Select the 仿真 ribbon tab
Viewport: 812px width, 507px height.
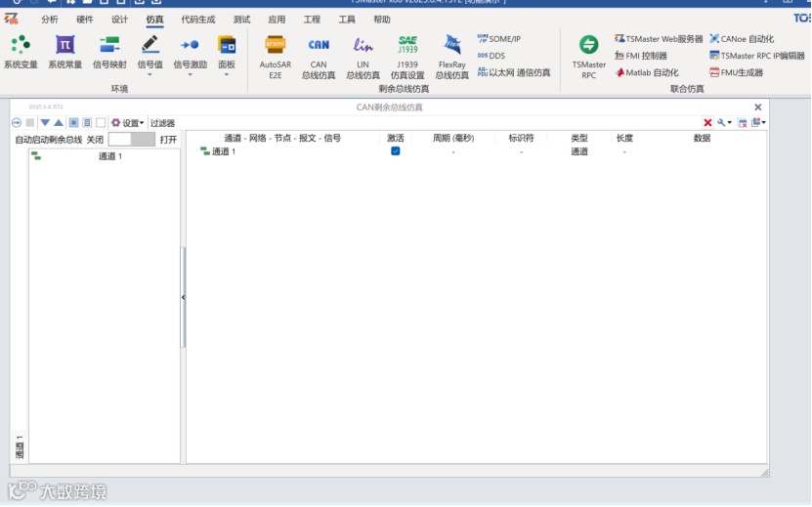(x=154, y=20)
